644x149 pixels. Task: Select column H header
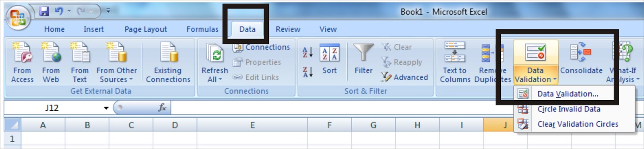click(x=417, y=125)
